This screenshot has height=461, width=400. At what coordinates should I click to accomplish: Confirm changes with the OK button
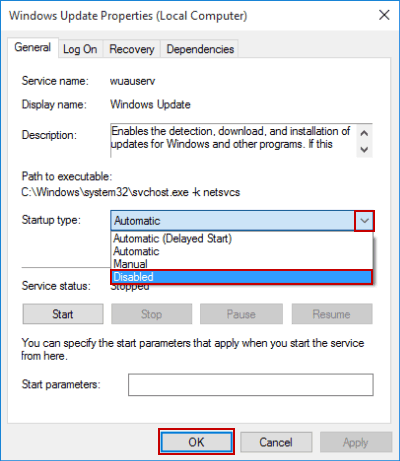pos(196,442)
